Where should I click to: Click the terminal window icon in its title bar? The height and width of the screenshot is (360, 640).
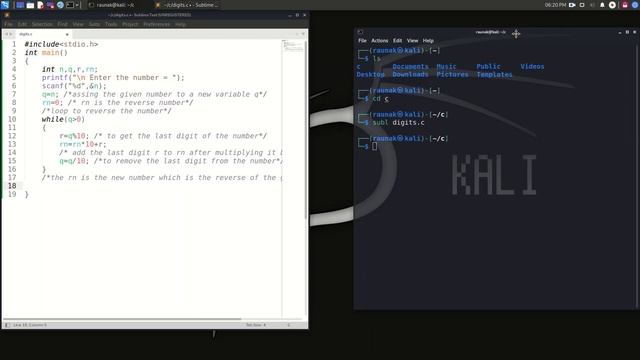click(x=360, y=32)
